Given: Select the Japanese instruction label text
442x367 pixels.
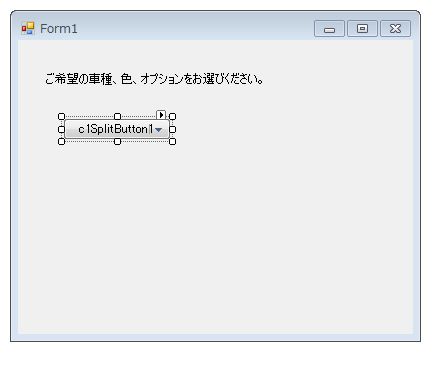Looking at the screenshot, I should pyautogui.click(x=154, y=79).
